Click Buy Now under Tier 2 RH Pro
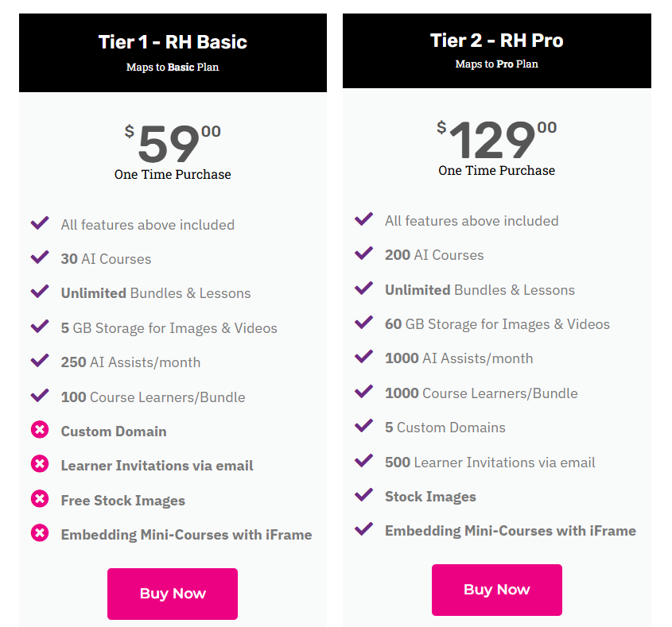 click(497, 590)
